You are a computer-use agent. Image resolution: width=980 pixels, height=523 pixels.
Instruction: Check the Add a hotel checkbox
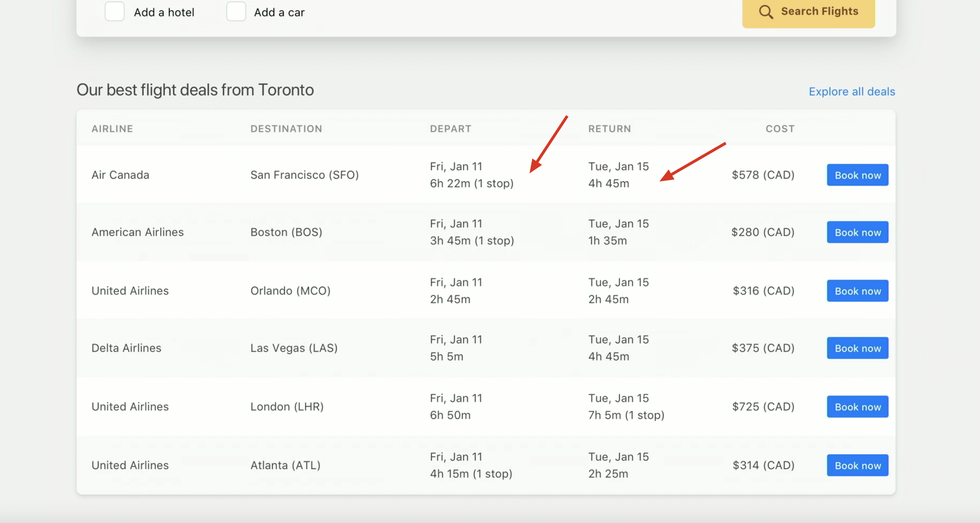coord(114,11)
